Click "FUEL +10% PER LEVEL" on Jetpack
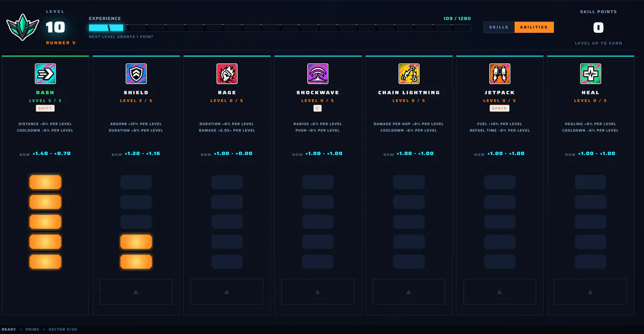The height and width of the screenshot is (334, 644). point(500,124)
